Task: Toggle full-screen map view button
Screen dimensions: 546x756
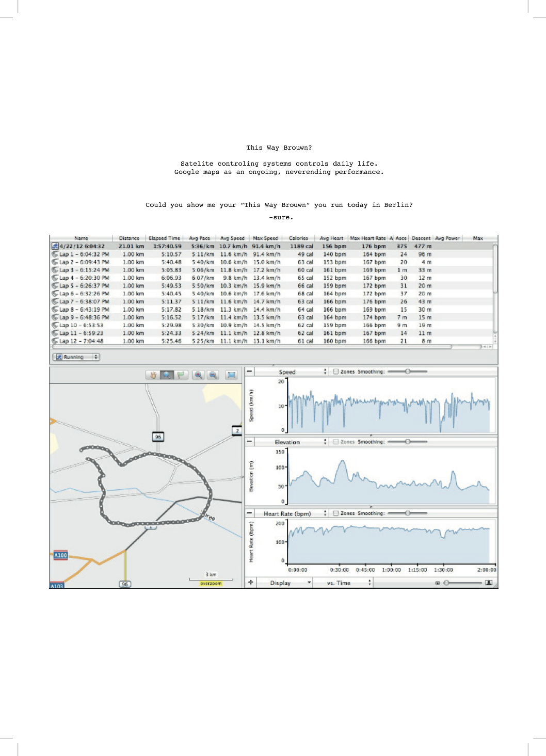Action: point(232,375)
